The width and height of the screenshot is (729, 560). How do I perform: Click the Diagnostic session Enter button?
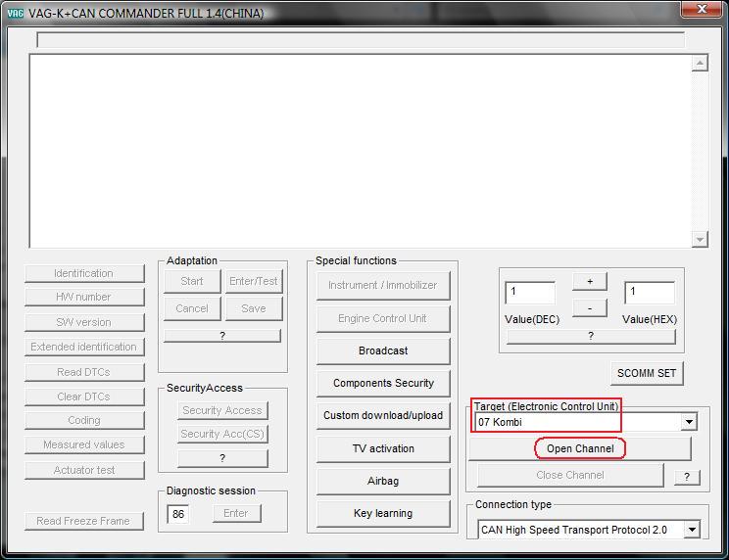click(237, 514)
